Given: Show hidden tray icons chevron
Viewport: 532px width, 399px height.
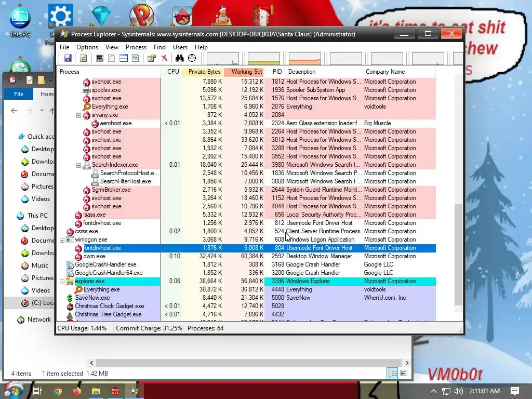Looking at the screenshot, I should 434,391.
